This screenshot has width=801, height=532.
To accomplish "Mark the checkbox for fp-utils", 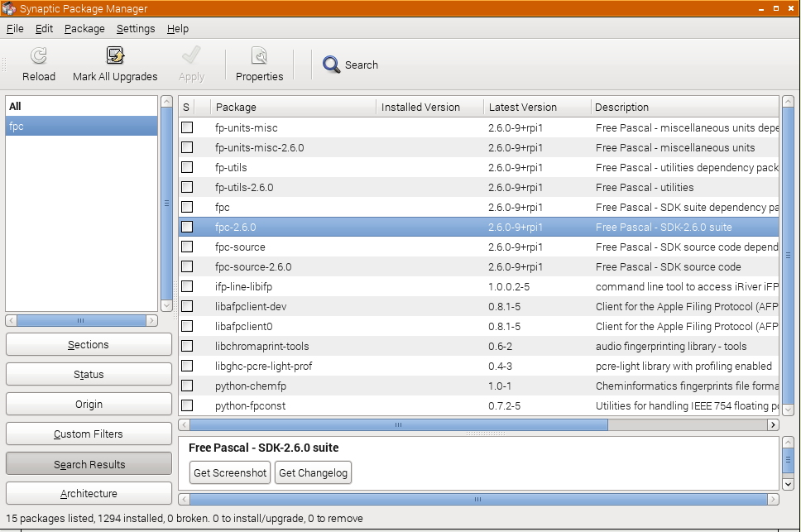I will [x=187, y=167].
